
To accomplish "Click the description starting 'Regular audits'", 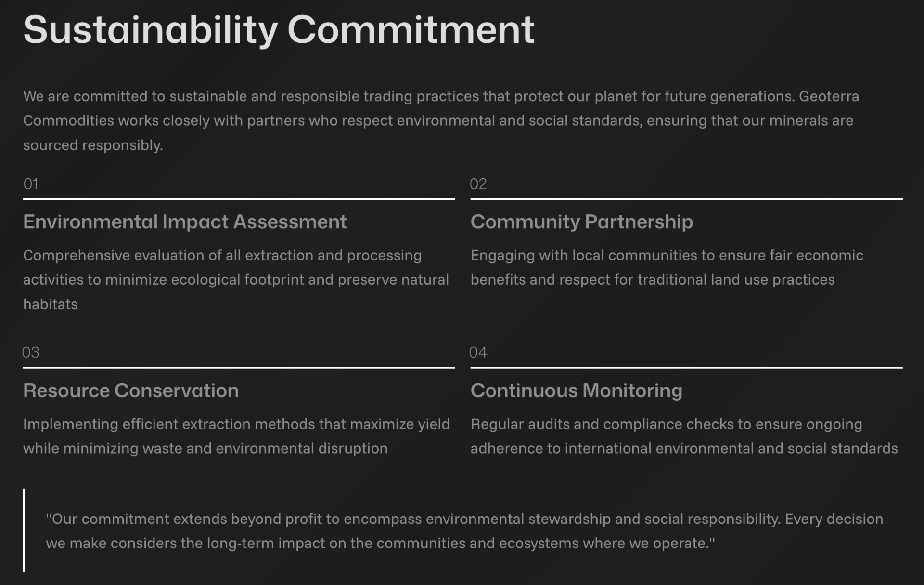I will (684, 436).
